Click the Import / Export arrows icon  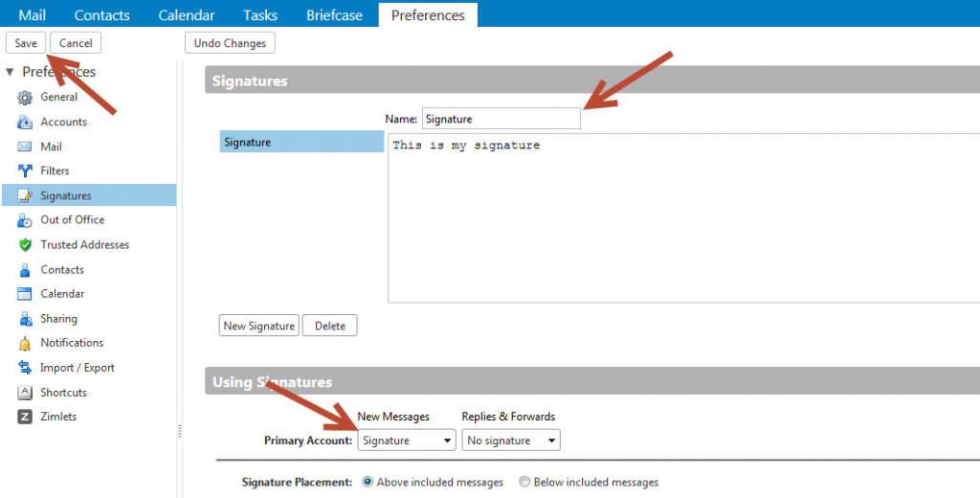(x=25, y=368)
